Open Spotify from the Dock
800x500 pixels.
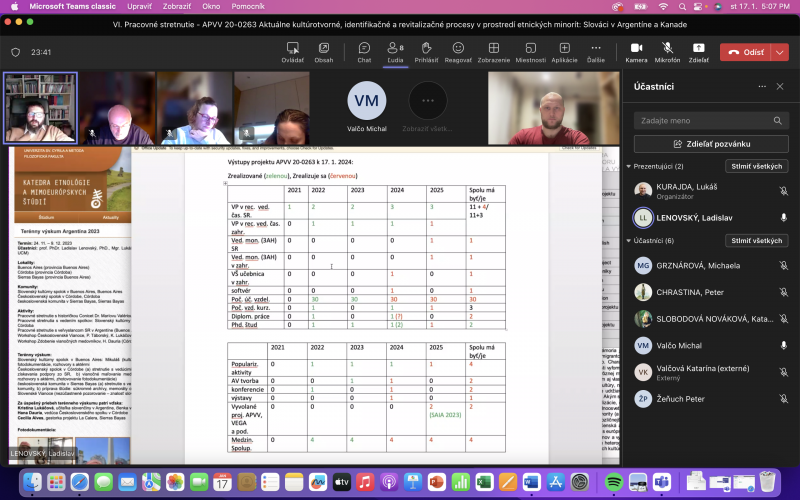click(x=614, y=482)
